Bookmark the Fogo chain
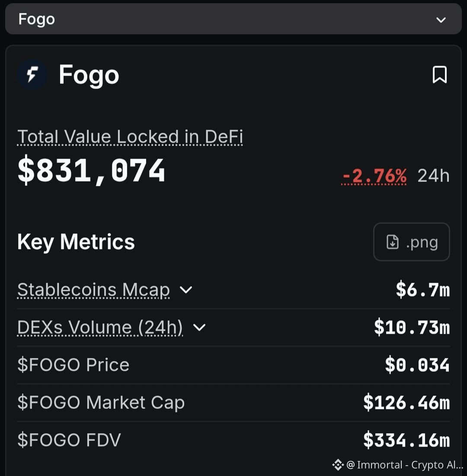The width and height of the screenshot is (467, 476). click(x=440, y=74)
